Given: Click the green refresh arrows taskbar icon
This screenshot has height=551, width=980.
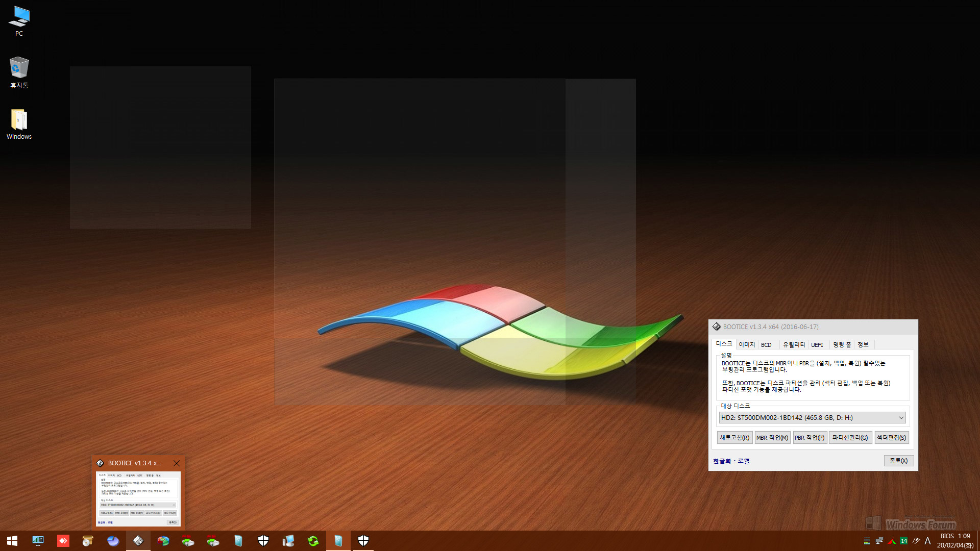Looking at the screenshot, I should pyautogui.click(x=313, y=541).
